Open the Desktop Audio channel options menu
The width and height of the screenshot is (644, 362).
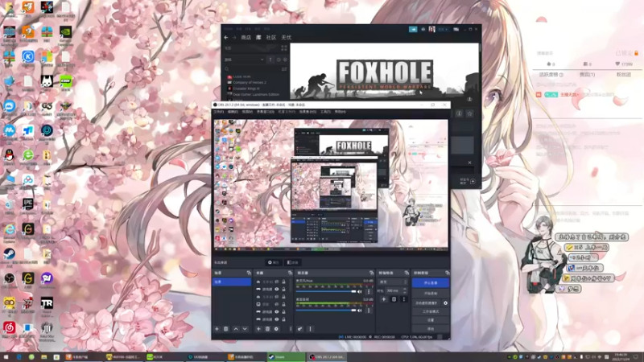pos(369,311)
